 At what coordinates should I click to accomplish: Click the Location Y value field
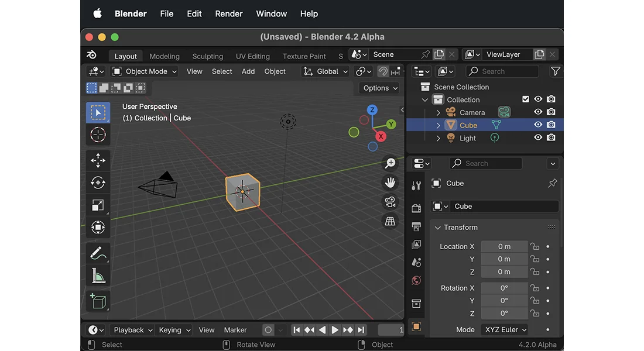(x=504, y=259)
